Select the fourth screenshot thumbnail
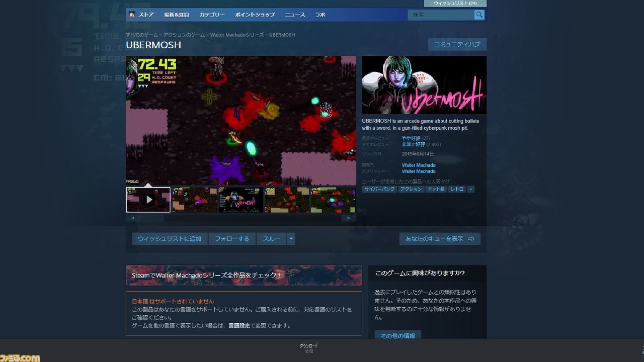 (x=287, y=200)
